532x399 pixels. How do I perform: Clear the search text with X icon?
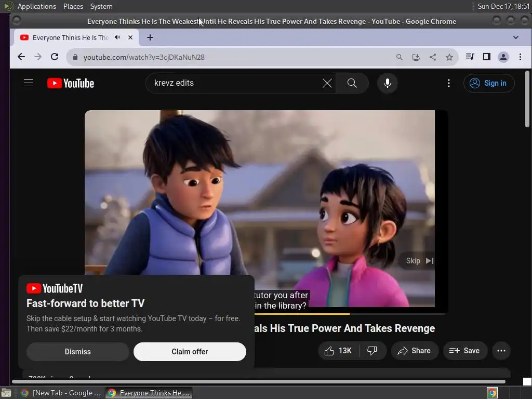click(x=327, y=83)
